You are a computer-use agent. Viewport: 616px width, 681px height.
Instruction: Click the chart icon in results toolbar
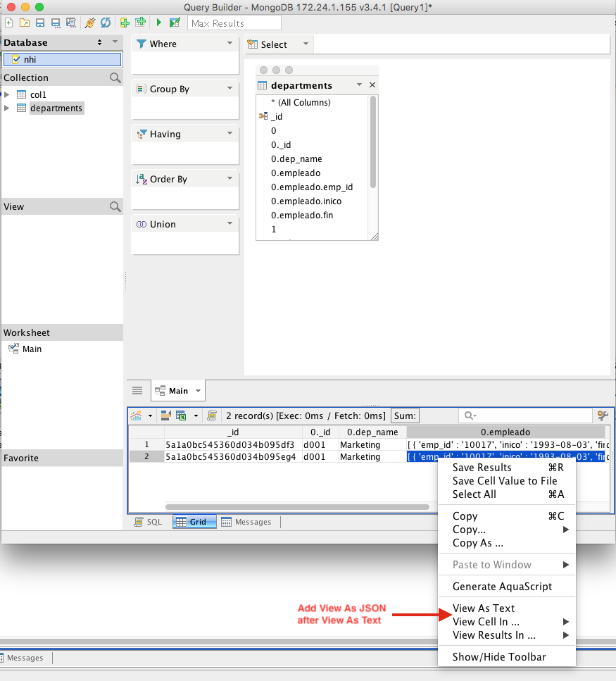pyautogui.click(x=136, y=416)
